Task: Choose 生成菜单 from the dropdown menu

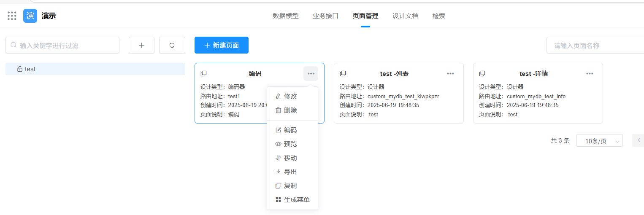Action: [x=292, y=199]
